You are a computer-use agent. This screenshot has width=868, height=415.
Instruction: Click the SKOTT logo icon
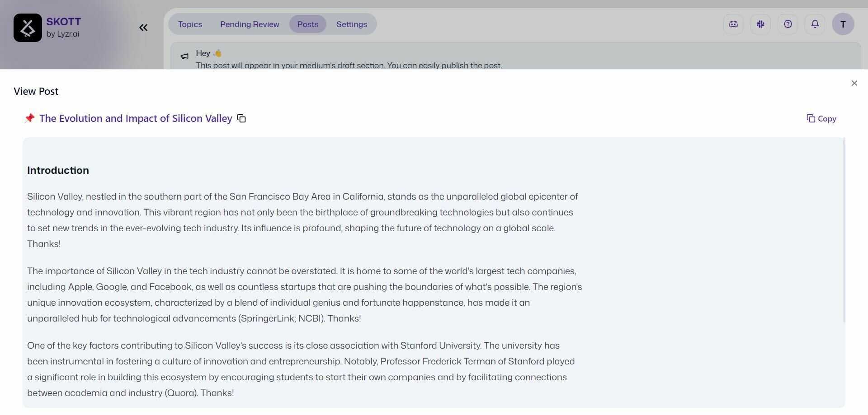click(x=28, y=28)
